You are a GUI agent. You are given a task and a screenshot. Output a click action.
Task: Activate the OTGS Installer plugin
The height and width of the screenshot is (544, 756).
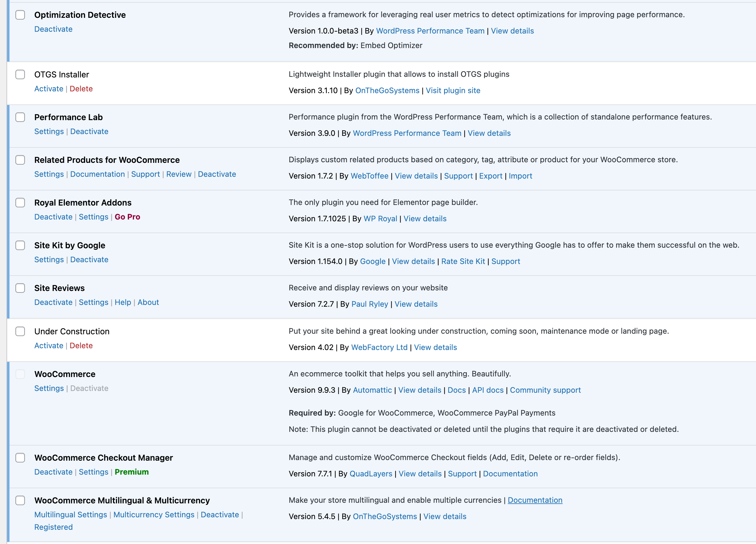[x=49, y=89]
